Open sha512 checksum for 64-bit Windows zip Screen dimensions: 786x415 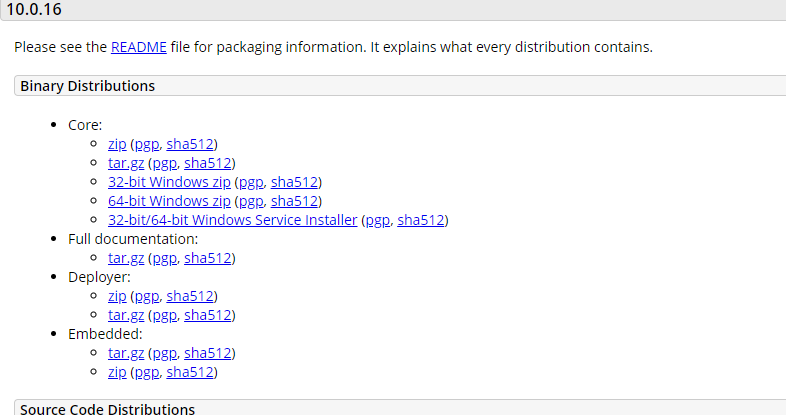[295, 201]
